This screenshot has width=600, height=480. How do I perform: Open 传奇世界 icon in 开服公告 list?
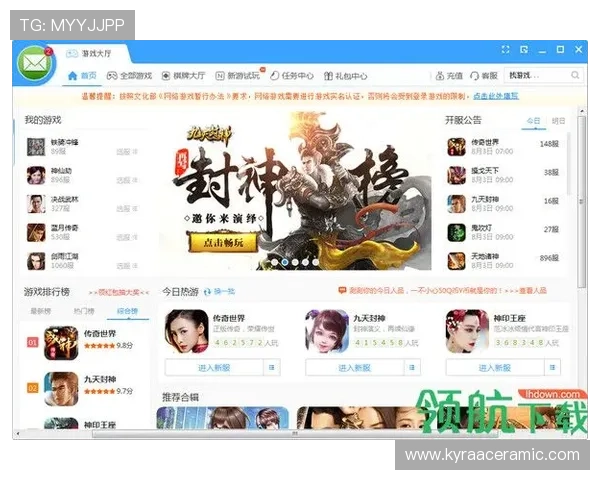click(457, 147)
